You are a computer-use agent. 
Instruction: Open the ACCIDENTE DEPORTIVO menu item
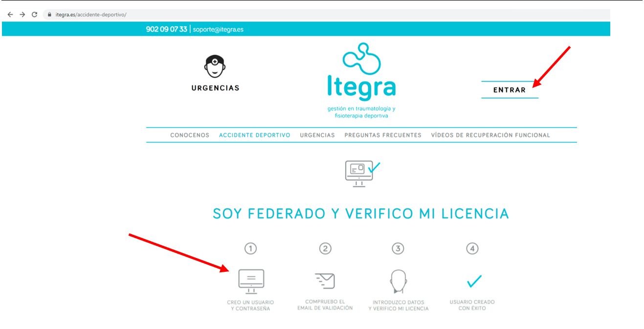pyautogui.click(x=255, y=135)
